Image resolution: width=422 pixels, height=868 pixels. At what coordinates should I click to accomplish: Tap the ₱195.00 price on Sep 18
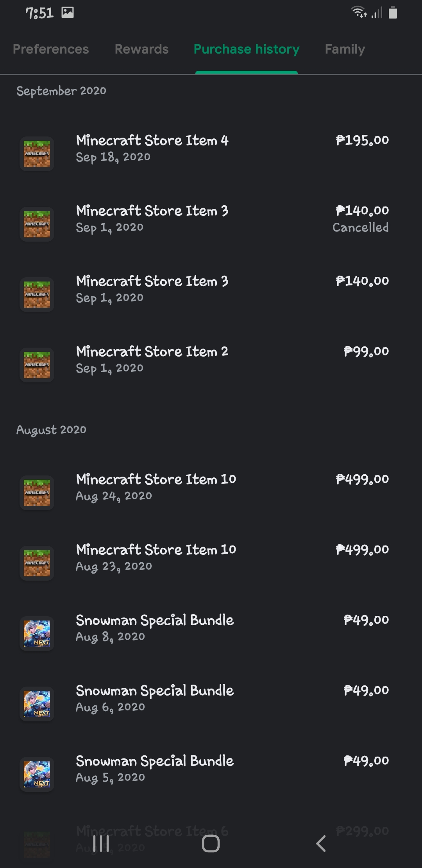tap(362, 140)
